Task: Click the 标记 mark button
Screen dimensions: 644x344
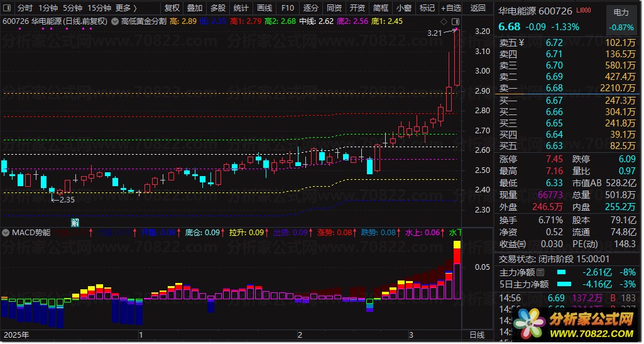Action: click(427, 8)
